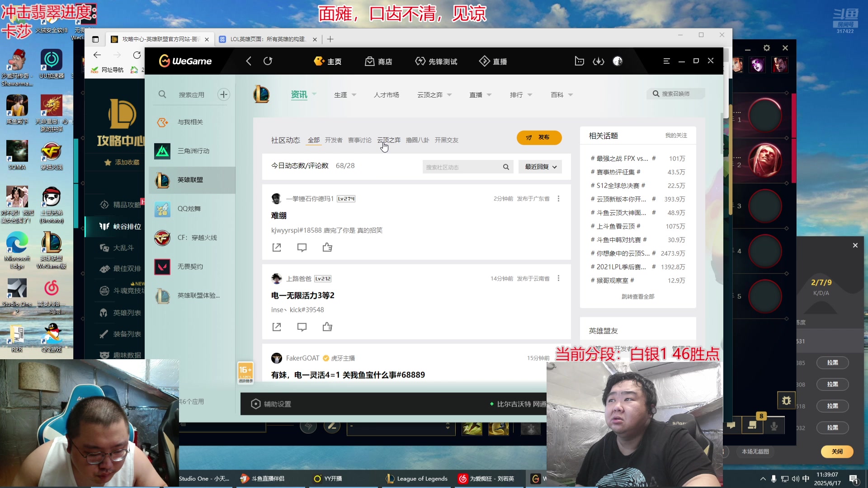Share the 难绷 post
868x488 pixels.
(277, 248)
